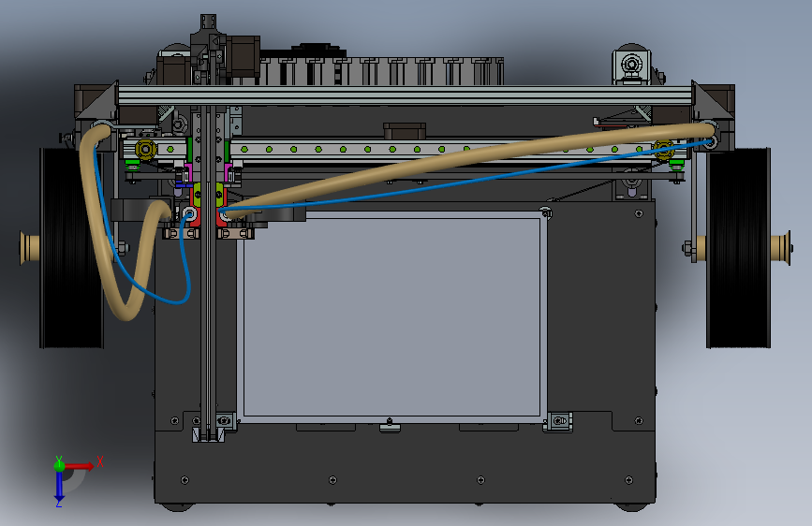Select the right black filament spool
Screen dimensions: 812x526
[738, 247]
